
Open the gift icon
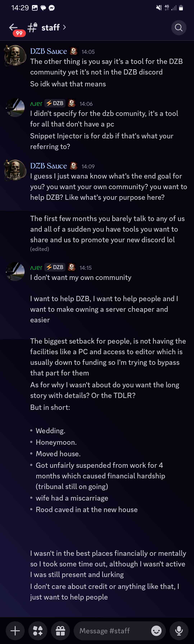[60, 631]
